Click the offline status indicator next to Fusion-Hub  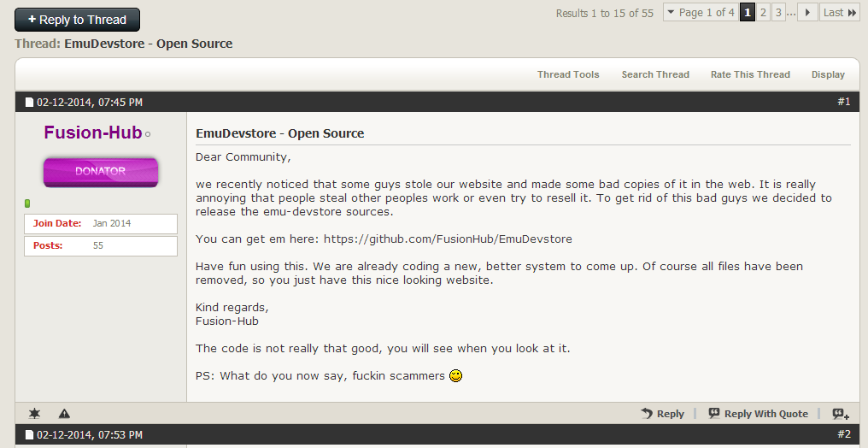(148, 134)
